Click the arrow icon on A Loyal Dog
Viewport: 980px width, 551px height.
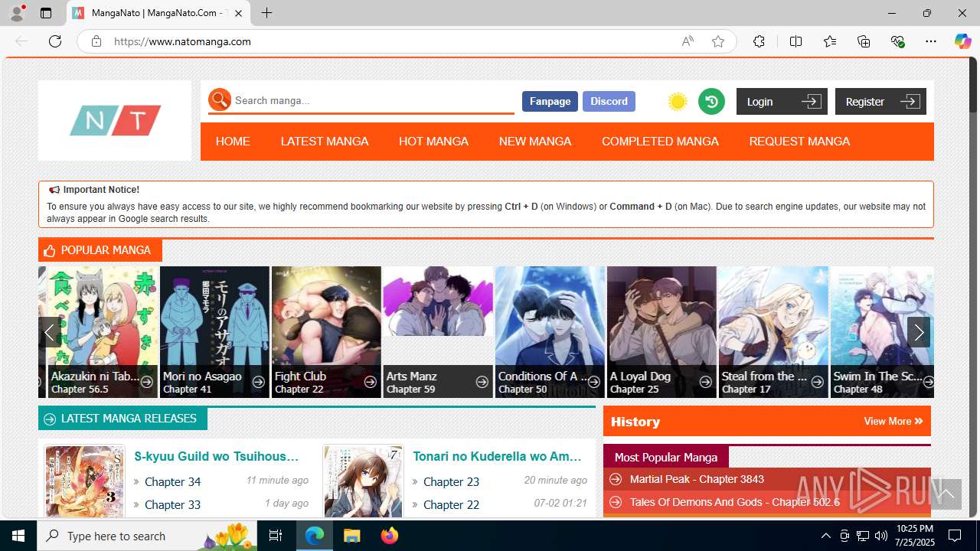point(706,382)
